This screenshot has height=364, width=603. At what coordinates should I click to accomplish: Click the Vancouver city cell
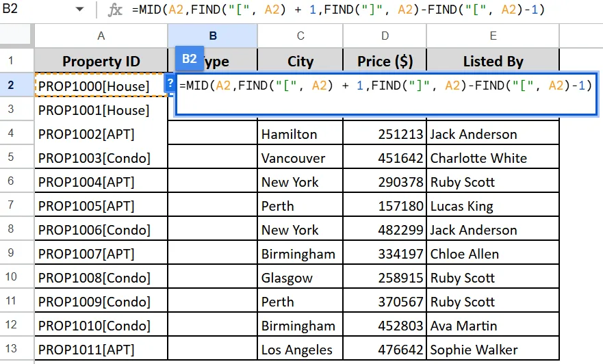(x=300, y=157)
